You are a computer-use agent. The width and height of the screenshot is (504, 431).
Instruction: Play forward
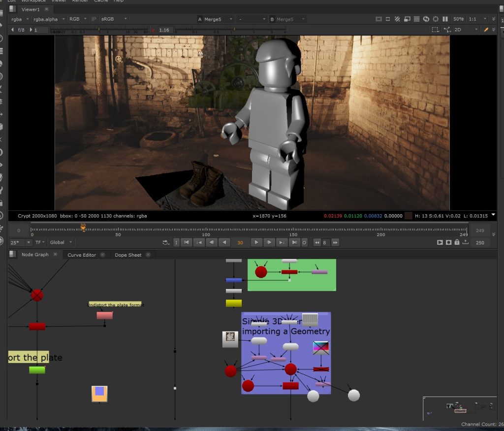256,242
